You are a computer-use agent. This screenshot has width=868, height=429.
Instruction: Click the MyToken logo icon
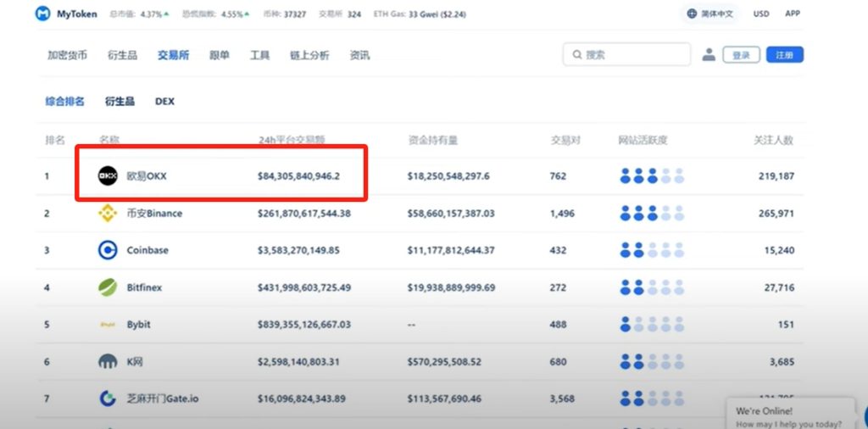tap(42, 14)
